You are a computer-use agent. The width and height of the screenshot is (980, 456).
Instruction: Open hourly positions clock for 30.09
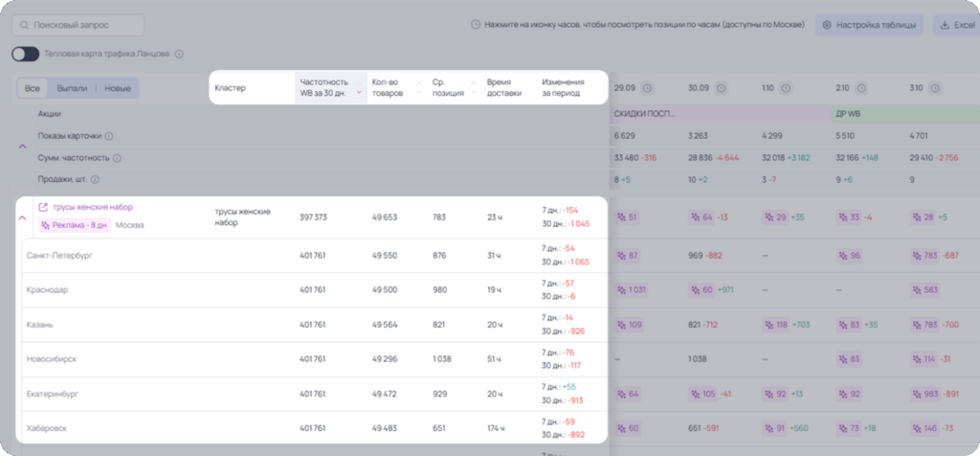(x=722, y=88)
